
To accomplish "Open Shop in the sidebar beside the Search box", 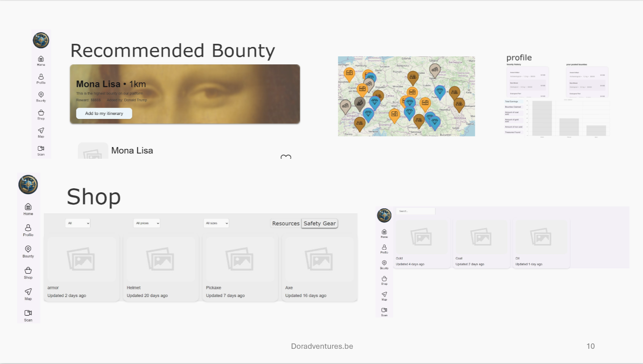I will tap(384, 280).
